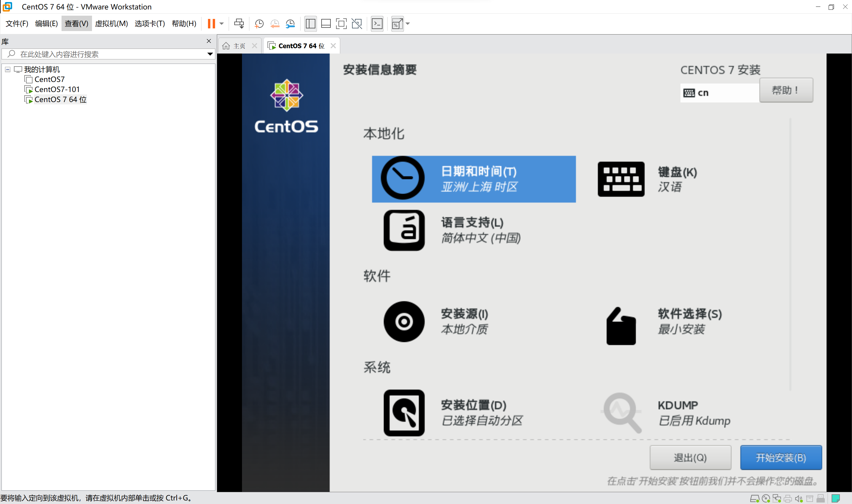This screenshot has width=852, height=504.
Task: Enter full screen mode icon
Action: click(341, 23)
